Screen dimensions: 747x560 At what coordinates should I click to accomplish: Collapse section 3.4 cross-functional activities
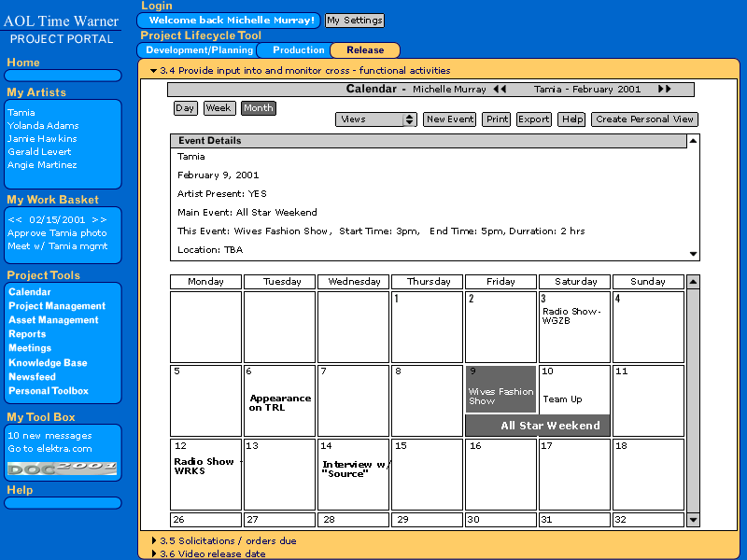pos(153,70)
